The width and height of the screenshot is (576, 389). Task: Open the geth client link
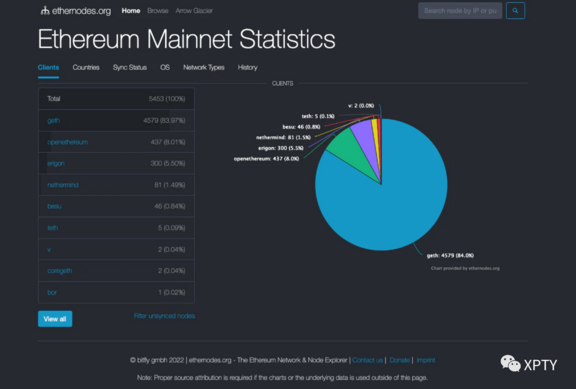tap(53, 120)
